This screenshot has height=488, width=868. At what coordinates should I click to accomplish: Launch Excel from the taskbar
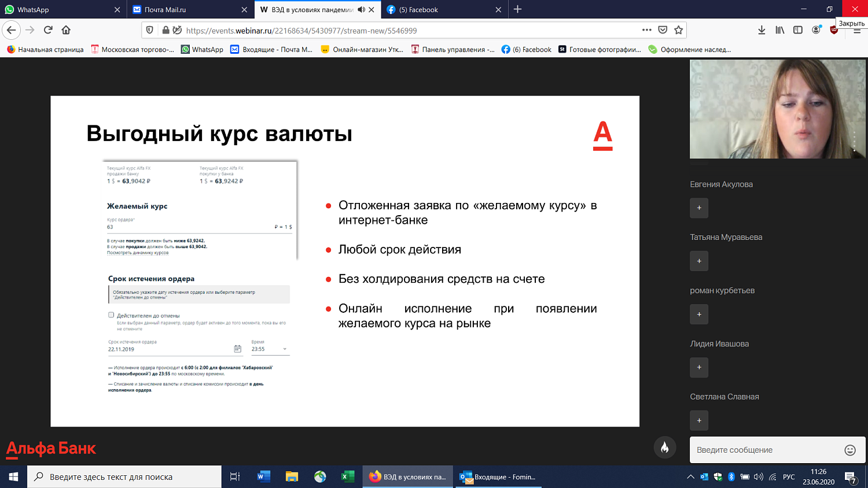coord(348,477)
